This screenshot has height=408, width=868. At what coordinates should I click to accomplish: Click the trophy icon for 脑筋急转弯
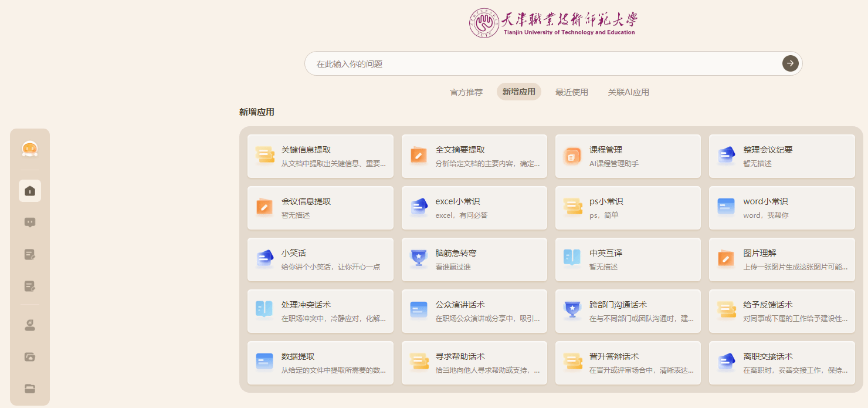(419, 259)
